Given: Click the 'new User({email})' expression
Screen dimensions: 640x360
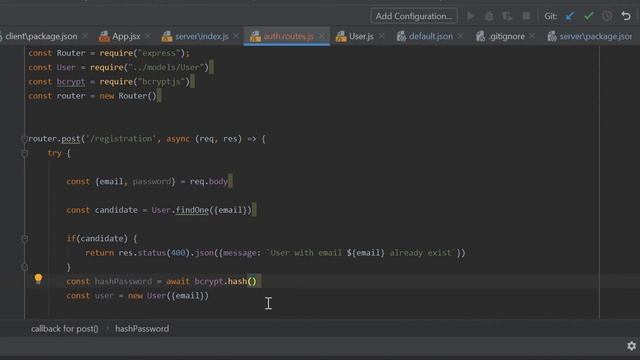Looking at the screenshot, I should click(168, 296).
